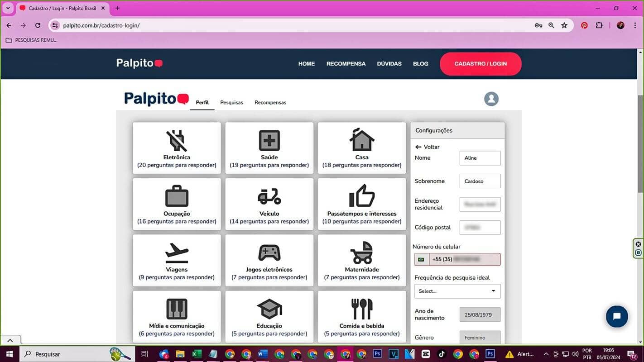Open the Casa house icon card
This screenshot has height=362, width=644.
362,148
